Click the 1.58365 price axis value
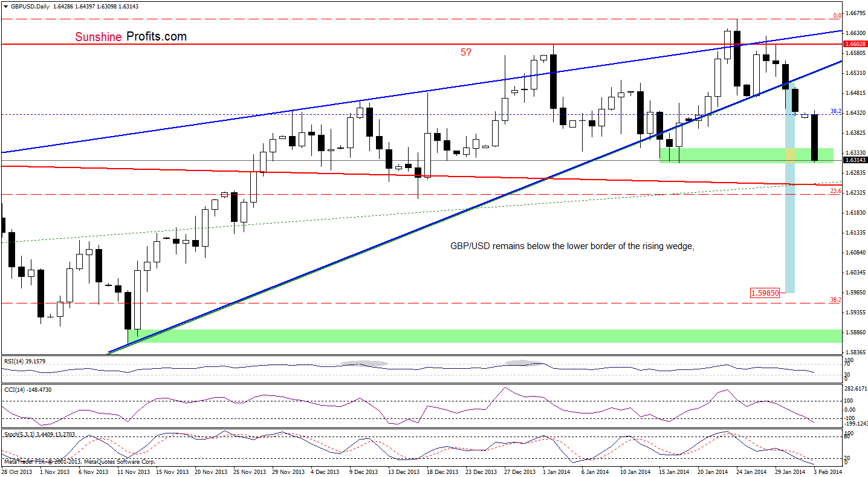 click(856, 352)
